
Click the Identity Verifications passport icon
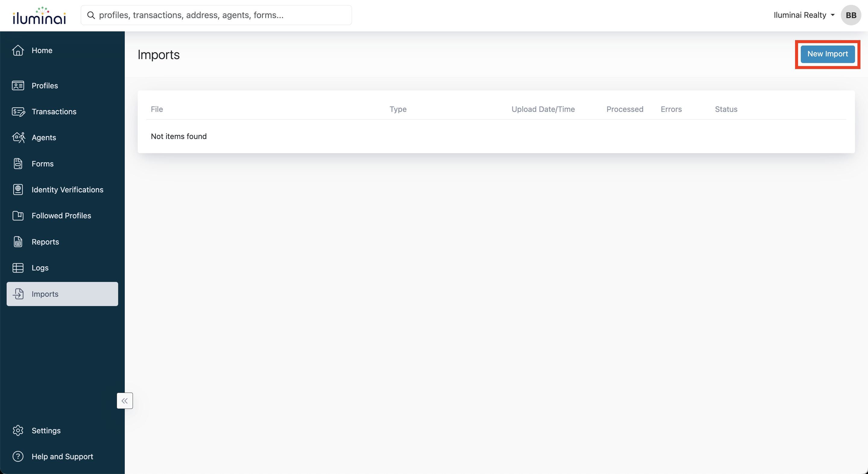[x=18, y=189]
